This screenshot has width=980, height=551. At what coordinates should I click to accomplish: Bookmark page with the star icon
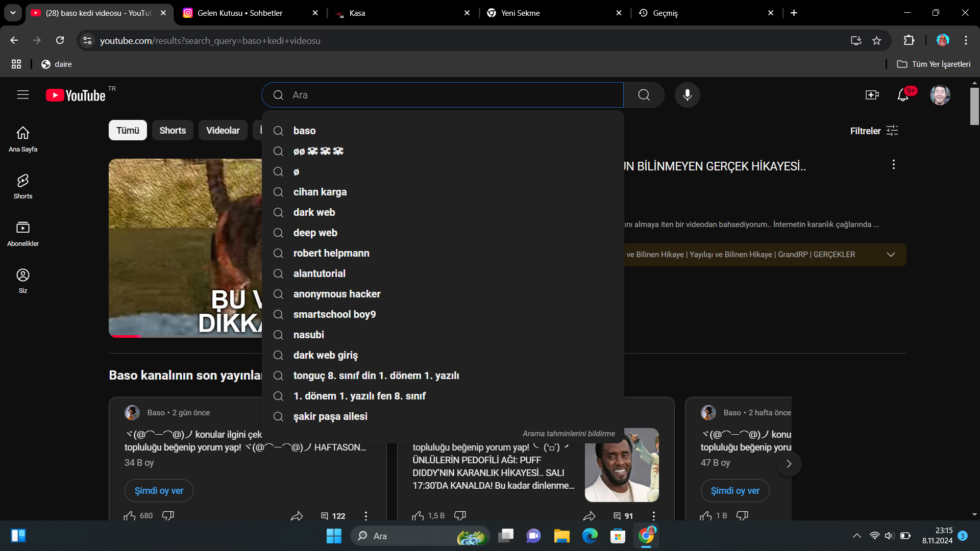[x=876, y=41]
